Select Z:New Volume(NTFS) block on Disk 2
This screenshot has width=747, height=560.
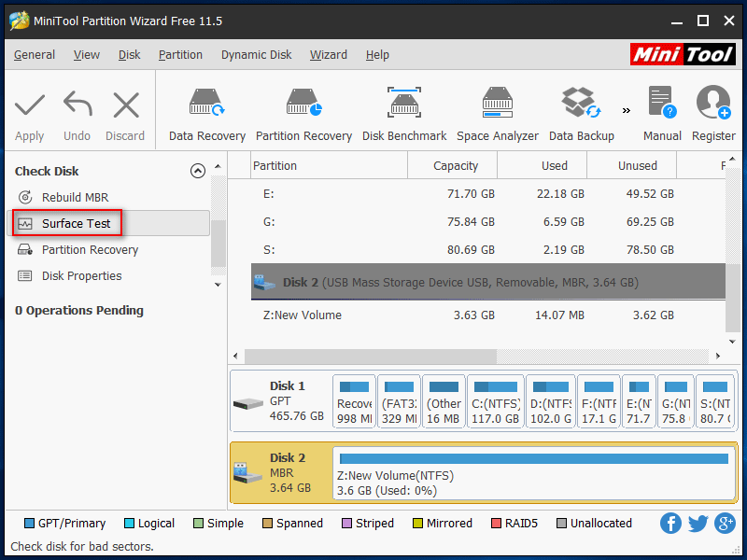(x=534, y=473)
